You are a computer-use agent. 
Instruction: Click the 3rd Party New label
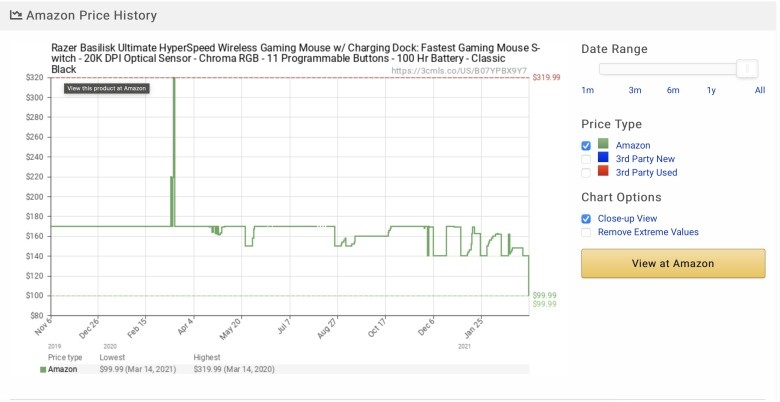(645, 159)
